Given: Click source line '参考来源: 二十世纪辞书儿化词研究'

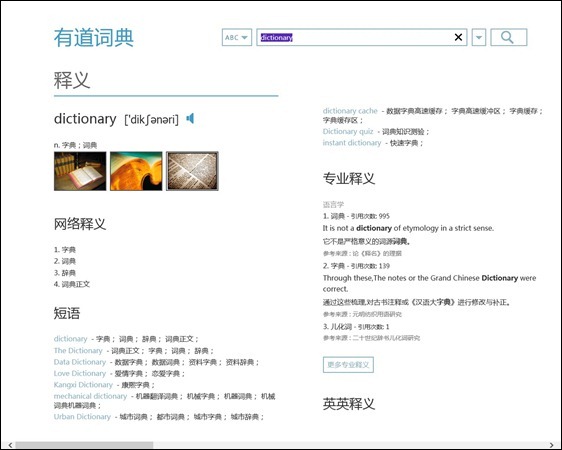Looking at the screenshot, I should [371, 338].
